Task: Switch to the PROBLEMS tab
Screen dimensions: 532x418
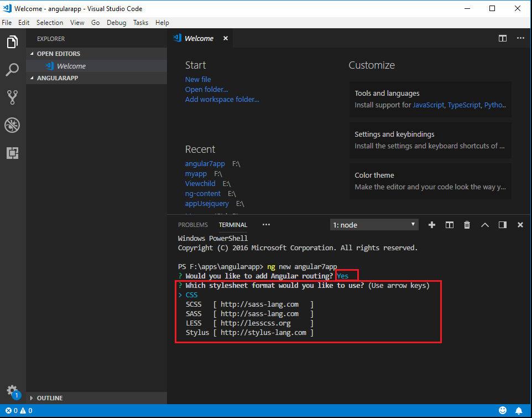Action: pyautogui.click(x=192, y=225)
